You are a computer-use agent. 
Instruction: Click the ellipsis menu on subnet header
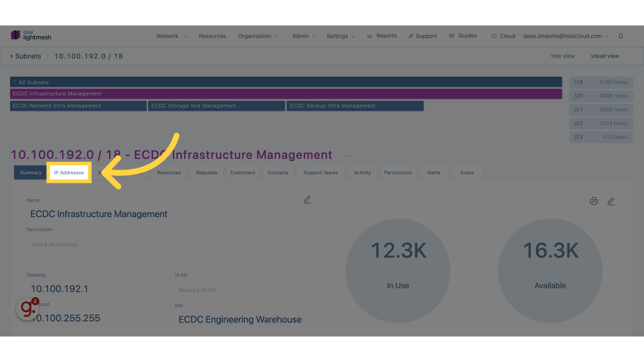347,156
